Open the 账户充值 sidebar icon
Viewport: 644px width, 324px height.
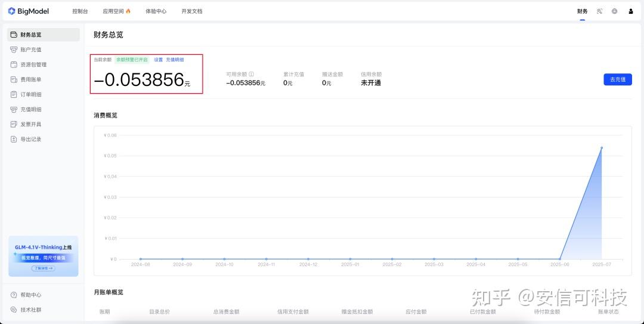(x=14, y=50)
